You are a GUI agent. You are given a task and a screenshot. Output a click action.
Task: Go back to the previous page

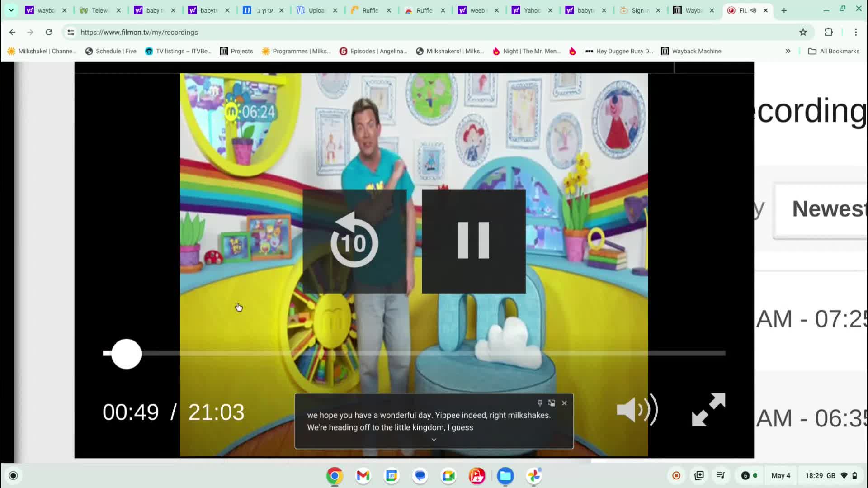(x=12, y=32)
